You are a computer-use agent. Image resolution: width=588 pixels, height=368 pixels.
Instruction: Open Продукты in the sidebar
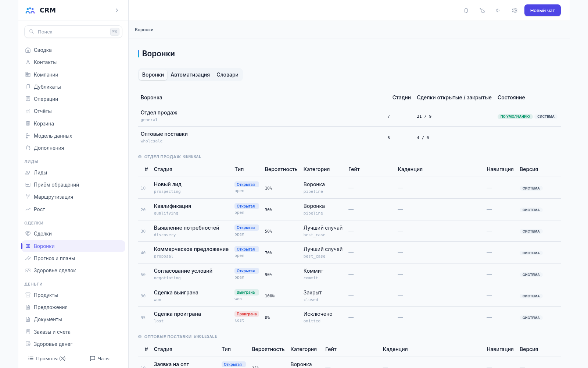coord(73,295)
